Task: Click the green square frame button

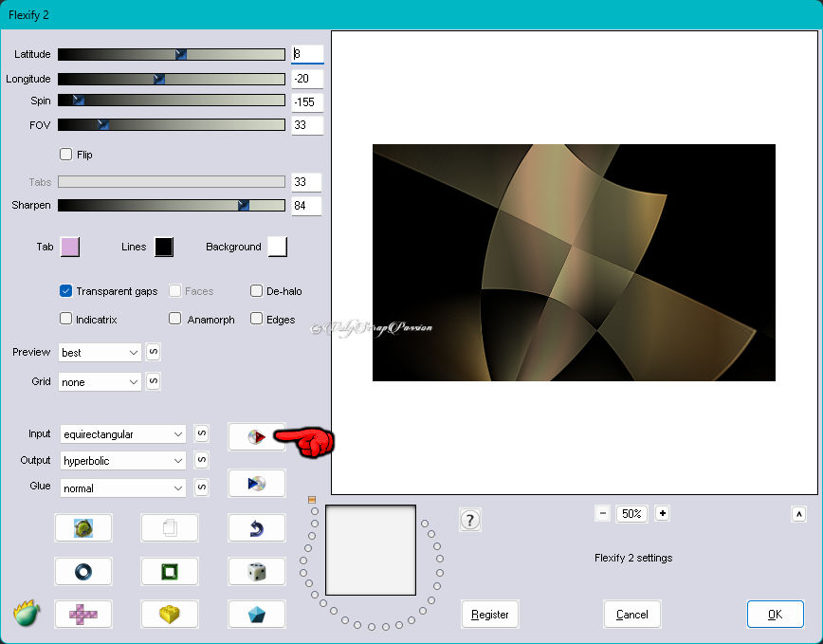Action: (x=170, y=571)
